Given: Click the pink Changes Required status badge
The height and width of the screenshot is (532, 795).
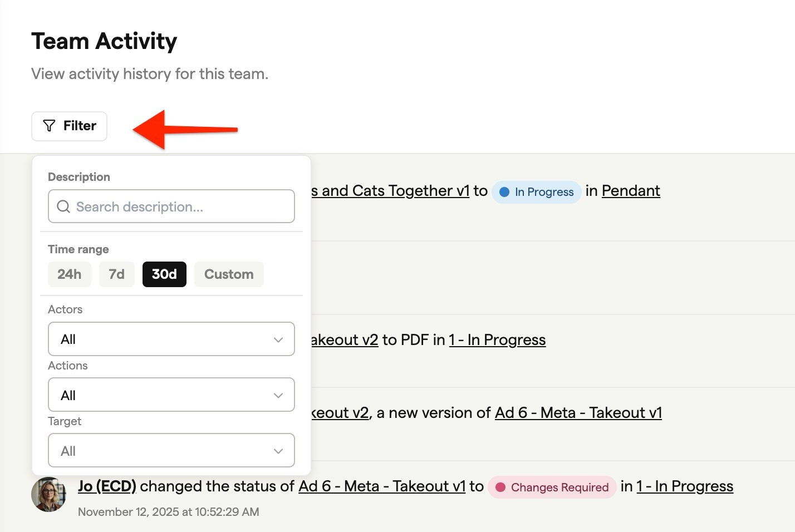Looking at the screenshot, I should tap(552, 487).
